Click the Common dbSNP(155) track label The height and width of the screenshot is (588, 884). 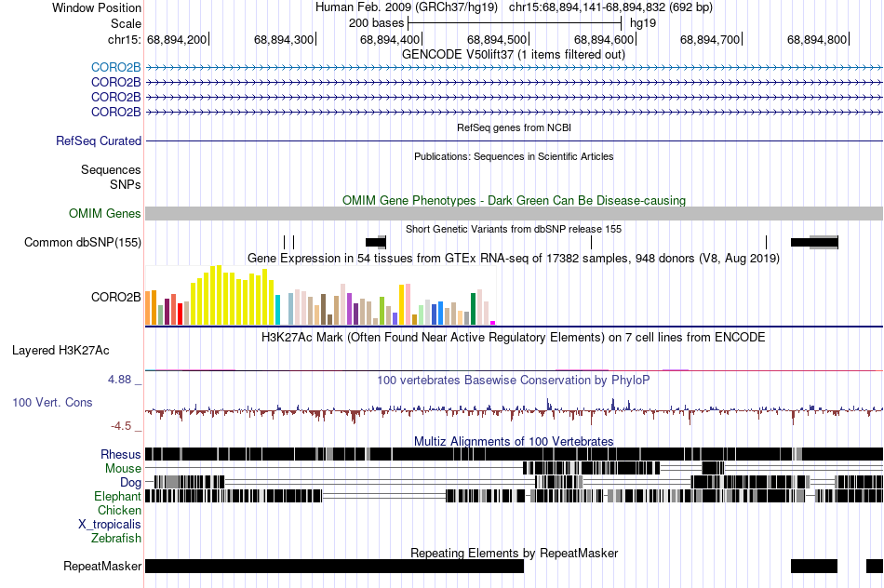pos(82,243)
